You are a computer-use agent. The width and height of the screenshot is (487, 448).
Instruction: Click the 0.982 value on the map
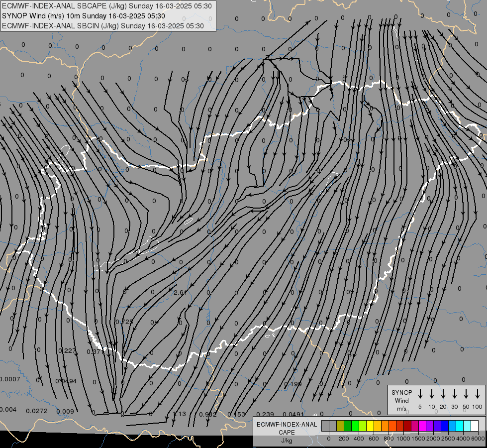[208, 415]
